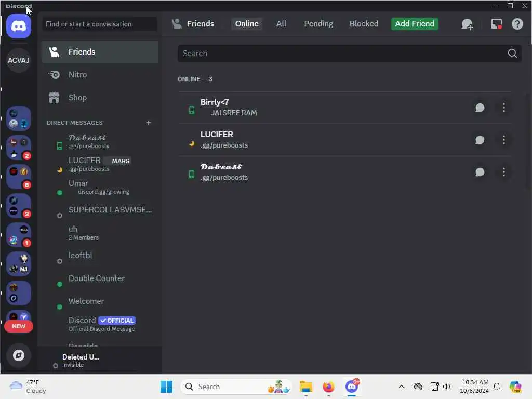The height and width of the screenshot is (399, 532).
Task: Select Friends in the sidebar
Action: pyautogui.click(x=100, y=52)
